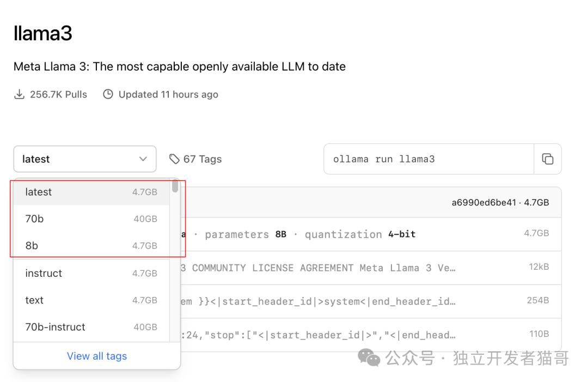Screen dimensions: 588x382
Task: Click the copy icon next to ollama run llama3
Action: tap(548, 159)
